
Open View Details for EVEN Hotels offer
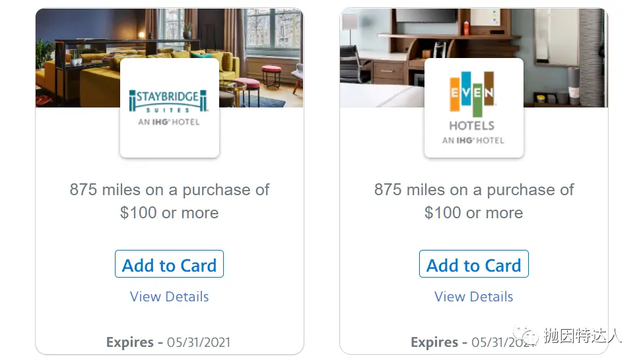point(473,297)
